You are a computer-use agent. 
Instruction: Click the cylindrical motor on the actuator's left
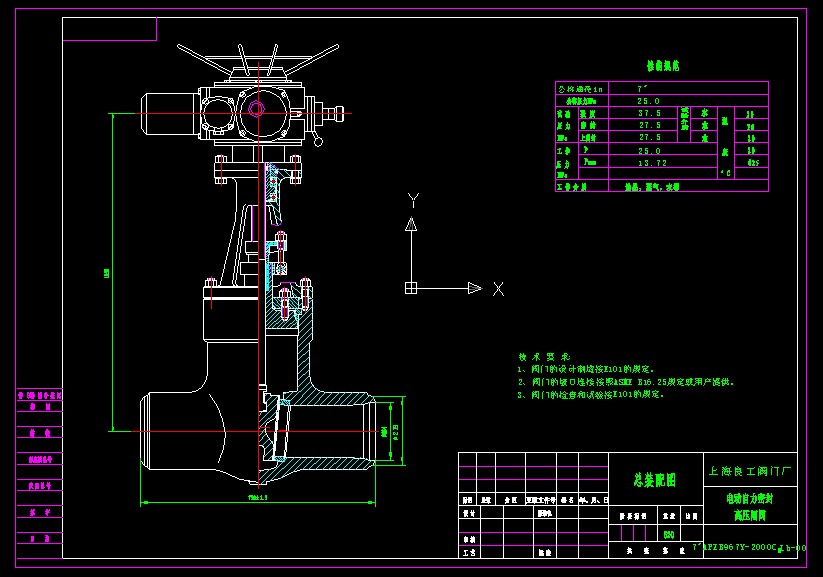click(x=170, y=112)
